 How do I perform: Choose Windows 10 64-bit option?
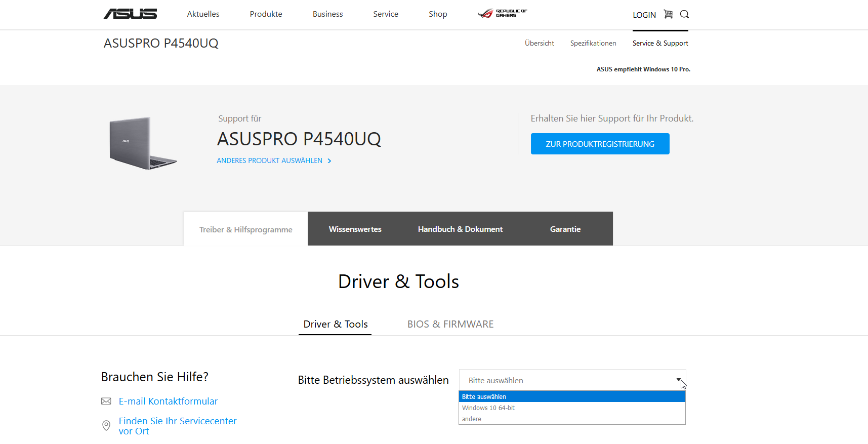(572, 408)
